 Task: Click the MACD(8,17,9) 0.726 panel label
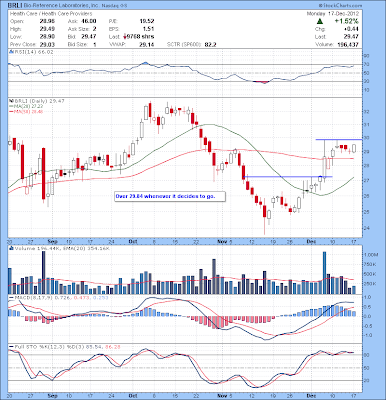click(42, 297)
